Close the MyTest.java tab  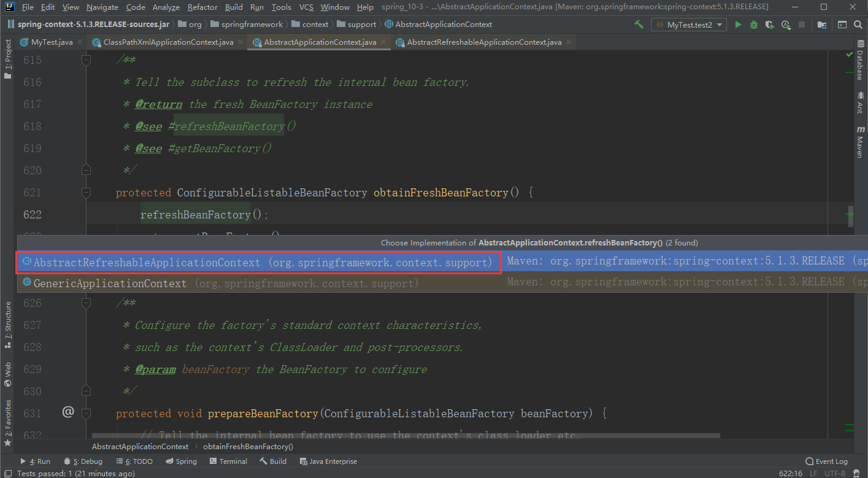click(81, 42)
